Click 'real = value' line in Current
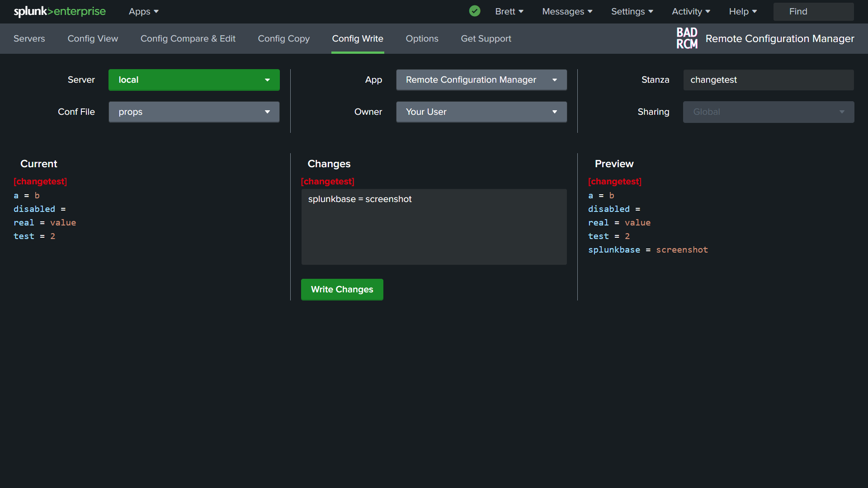 (45, 223)
